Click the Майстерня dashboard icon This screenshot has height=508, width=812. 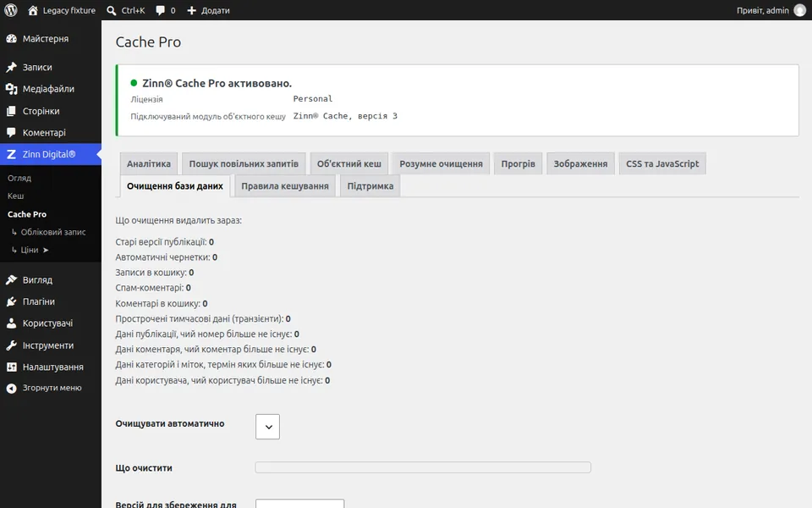(x=11, y=39)
